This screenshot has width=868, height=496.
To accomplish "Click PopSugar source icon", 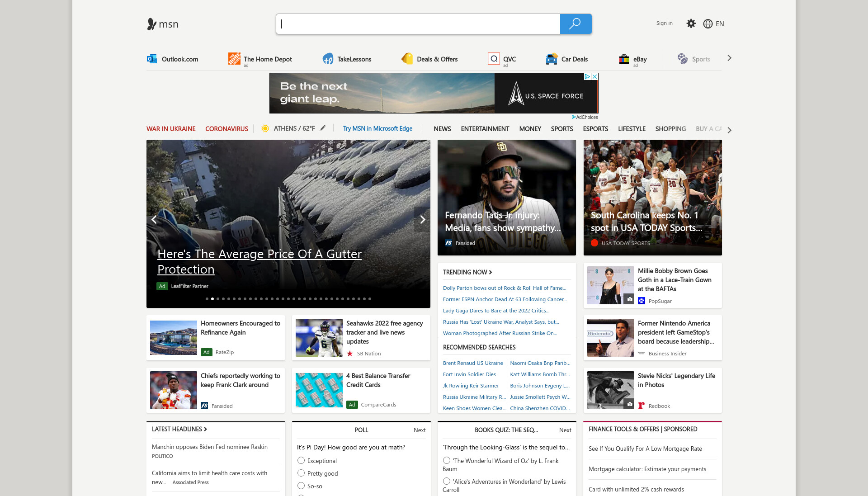I will click(642, 301).
